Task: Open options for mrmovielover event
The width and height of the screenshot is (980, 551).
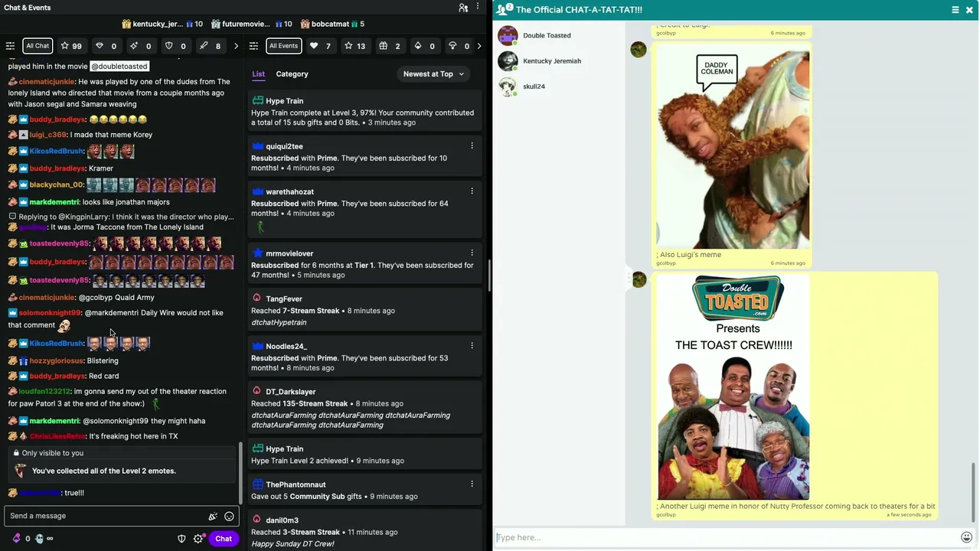Action: (472, 253)
